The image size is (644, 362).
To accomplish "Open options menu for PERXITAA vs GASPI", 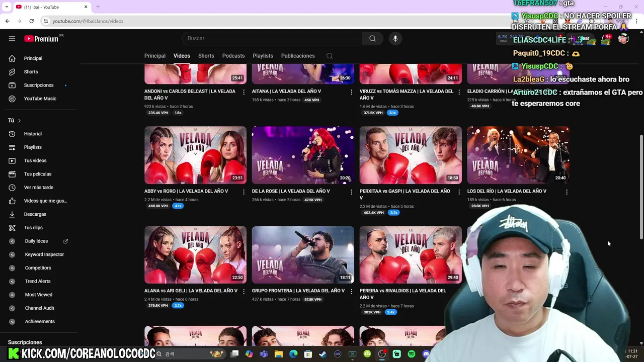I will [x=459, y=192].
